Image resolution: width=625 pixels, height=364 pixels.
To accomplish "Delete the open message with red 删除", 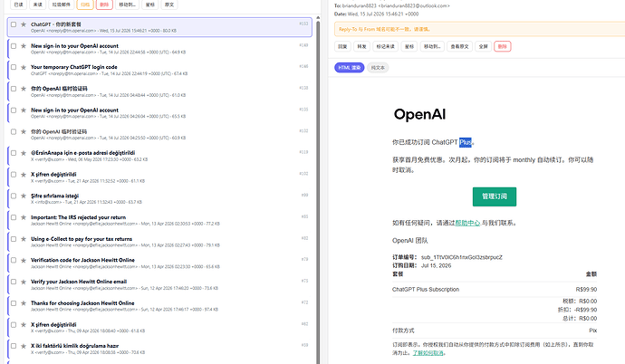I will click(x=502, y=46).
